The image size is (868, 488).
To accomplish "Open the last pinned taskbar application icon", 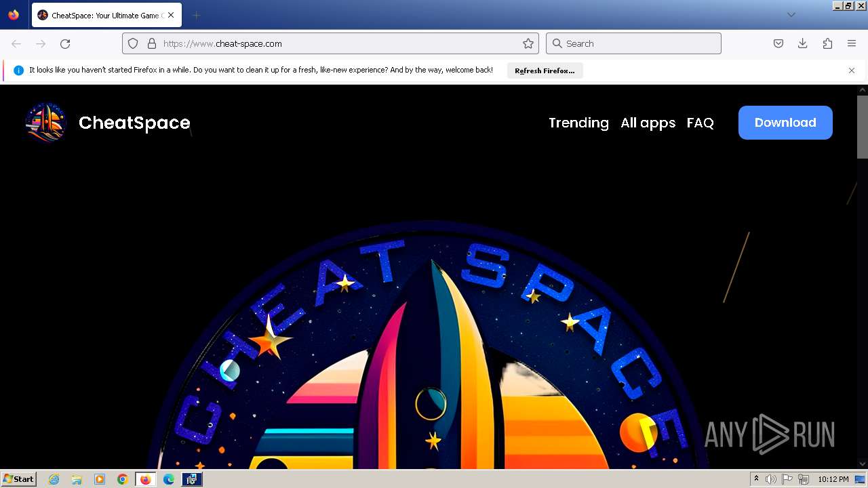I will [192, 479].
